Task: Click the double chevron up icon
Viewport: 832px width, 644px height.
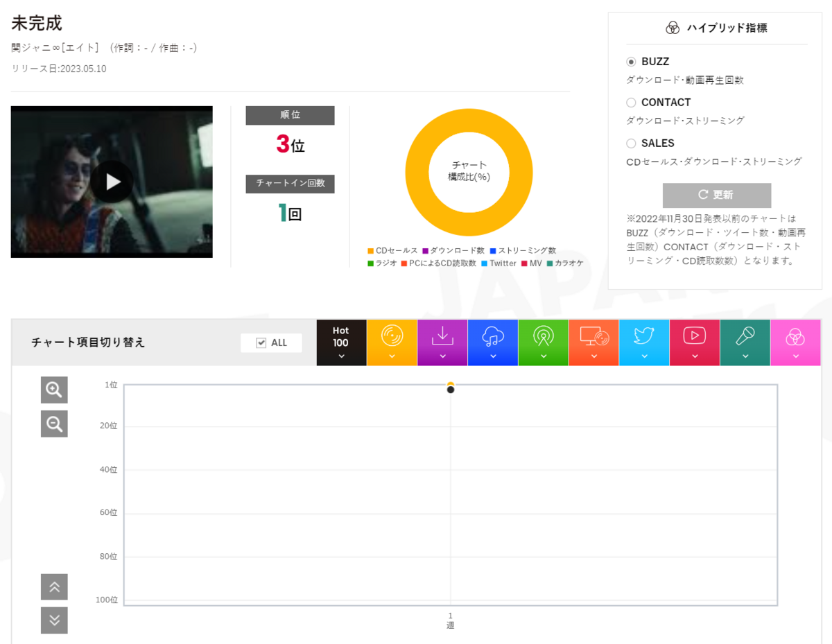Action: (x=54, y=587)
